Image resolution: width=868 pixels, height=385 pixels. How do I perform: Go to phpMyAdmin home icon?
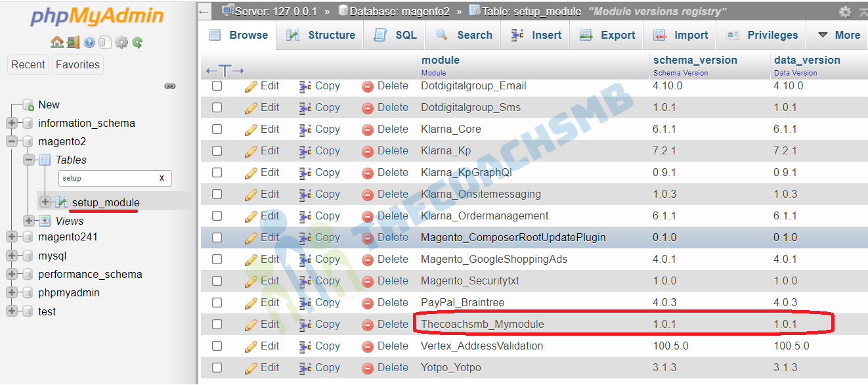click(x=56, y=43)
